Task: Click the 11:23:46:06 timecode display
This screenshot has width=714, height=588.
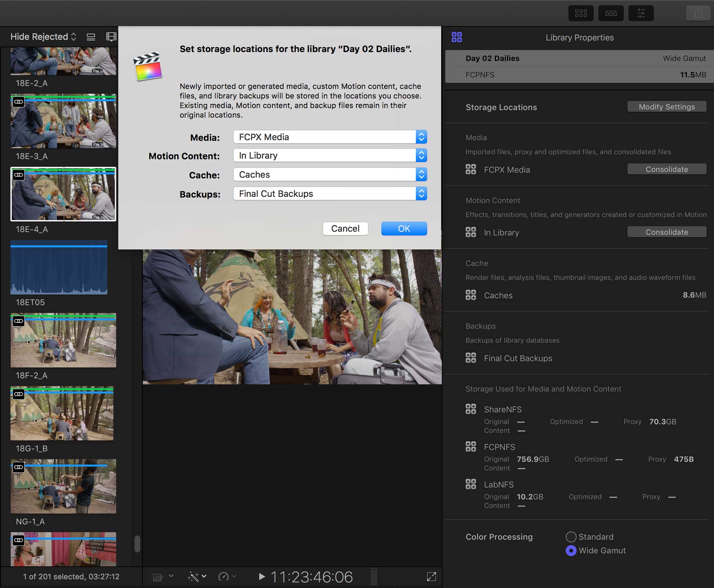Action: (312, 577)
